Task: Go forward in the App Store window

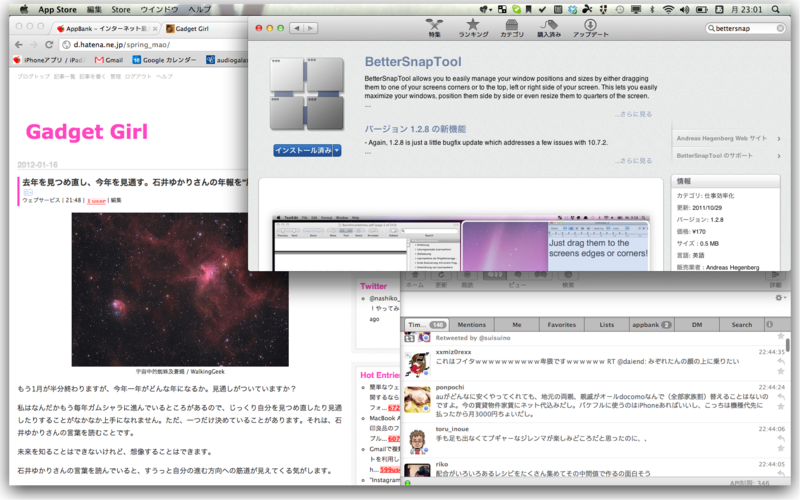Action: pyautogui.click(x=310, y=28)
